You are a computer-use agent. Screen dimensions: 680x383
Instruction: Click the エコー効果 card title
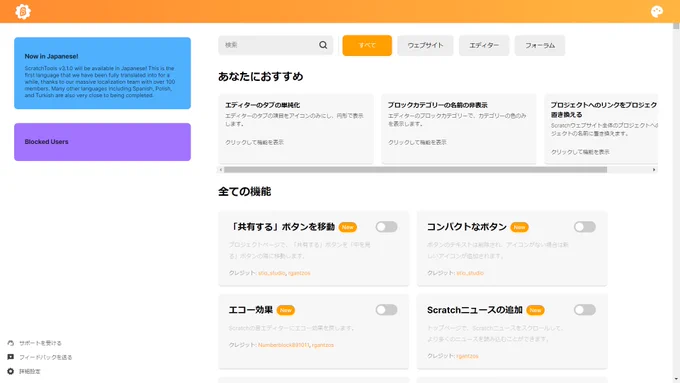click(251, 310)
